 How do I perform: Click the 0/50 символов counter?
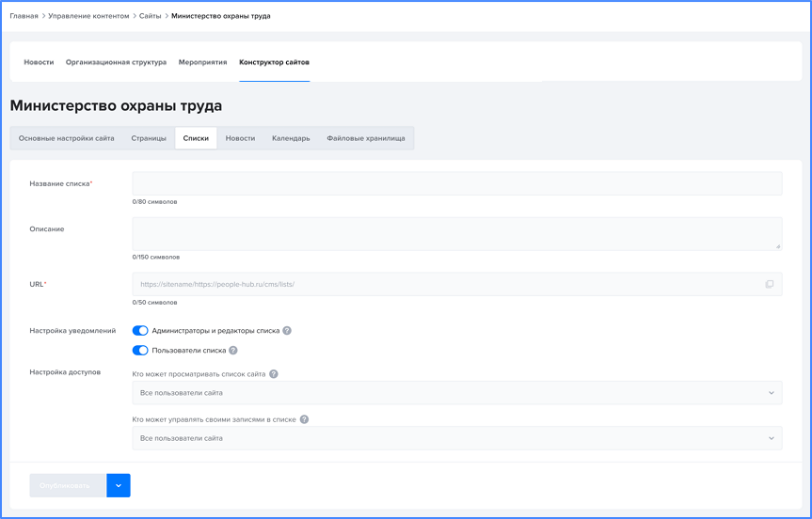click(154, 302)
